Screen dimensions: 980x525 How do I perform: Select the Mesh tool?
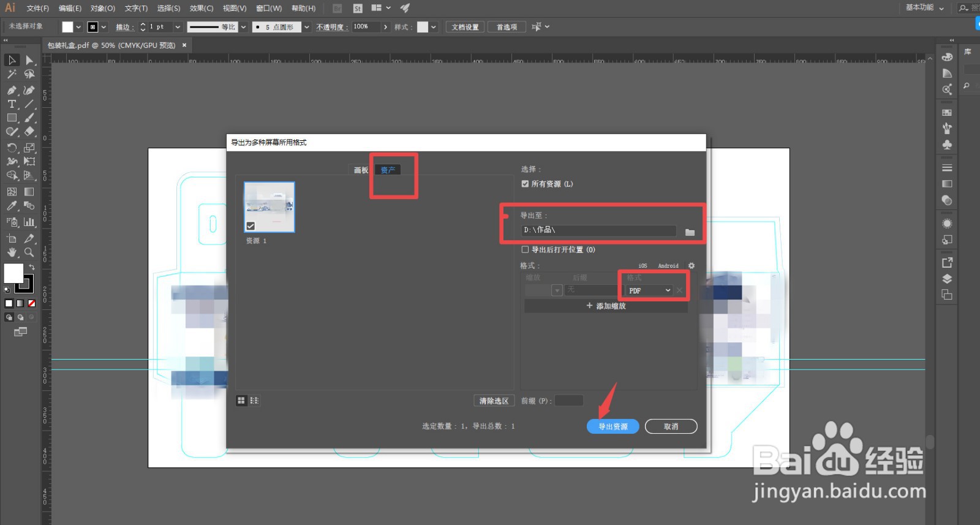tap(12, 192)
